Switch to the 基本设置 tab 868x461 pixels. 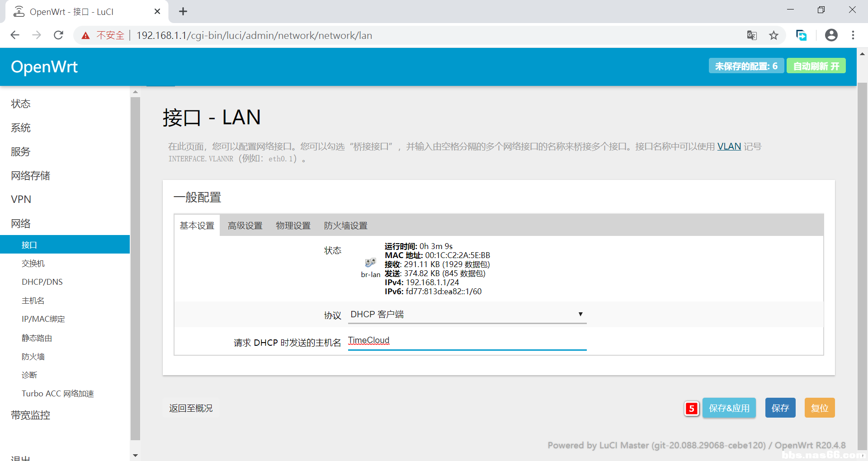click(x=197, y=226)
